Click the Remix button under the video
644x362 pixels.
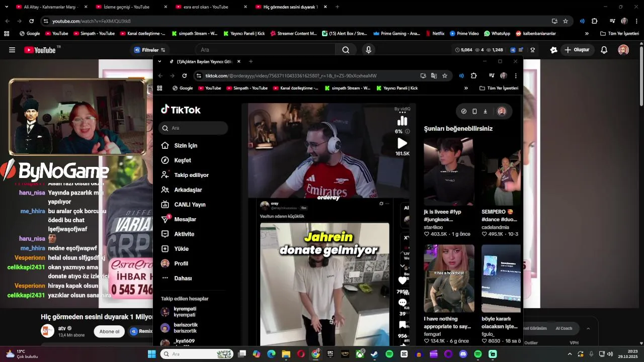click(x=141, y=331)
